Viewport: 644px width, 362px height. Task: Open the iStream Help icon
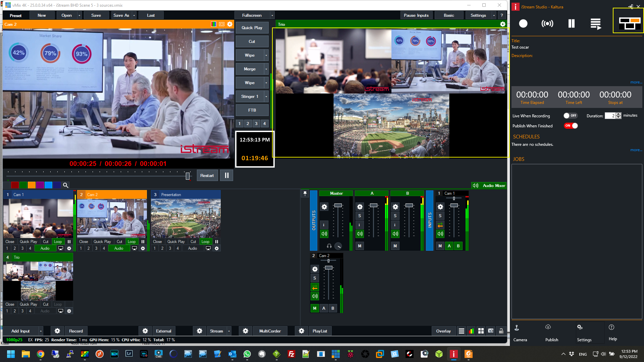(x=611, y=327)
